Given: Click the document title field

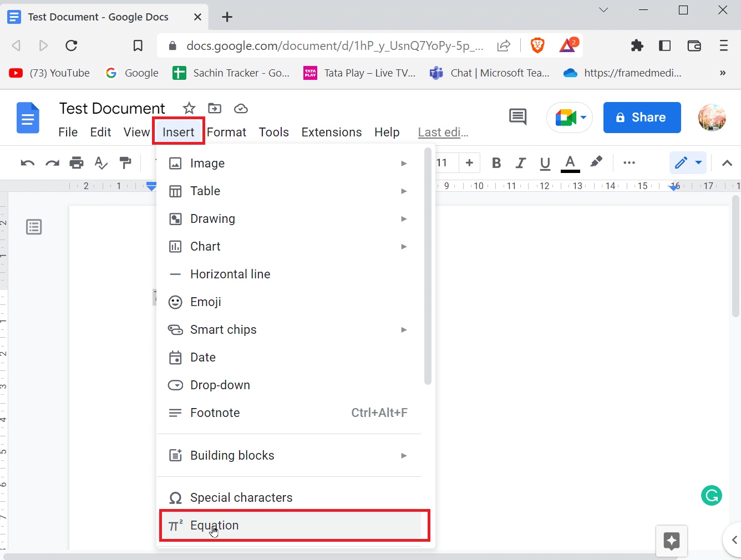Looking at the screenshot, I should pos(111,108).
